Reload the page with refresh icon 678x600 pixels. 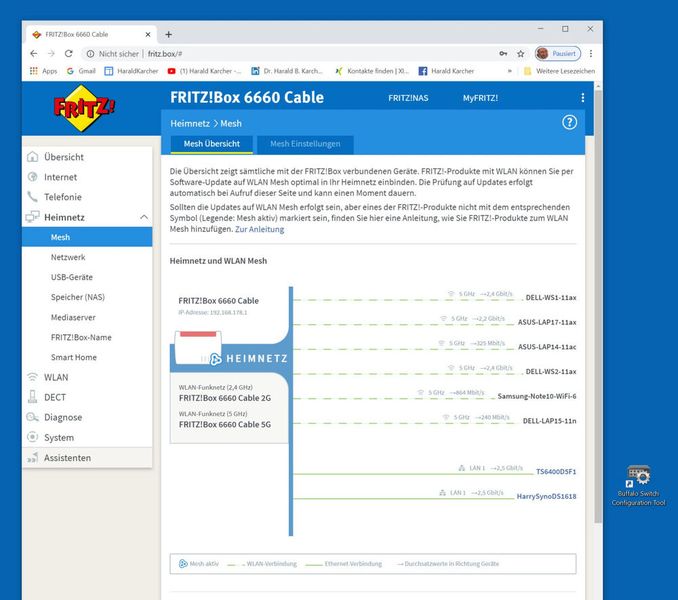point(68,54)
